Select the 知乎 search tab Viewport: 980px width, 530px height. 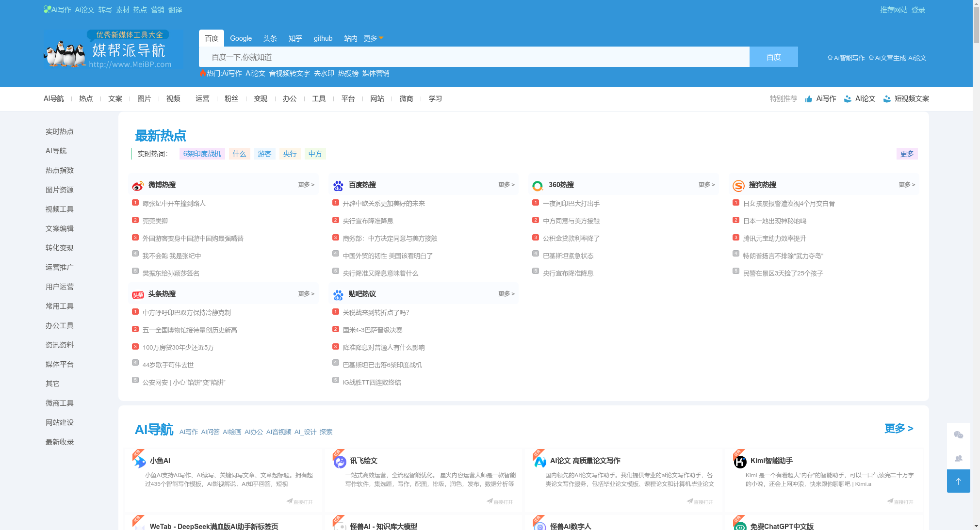[x=295, y=38]
